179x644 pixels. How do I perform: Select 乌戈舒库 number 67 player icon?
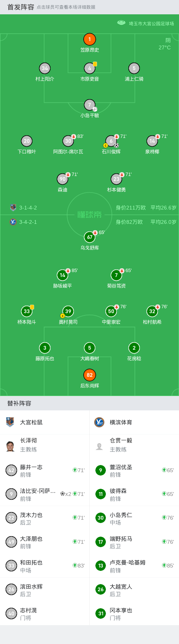tap(90, 237)
